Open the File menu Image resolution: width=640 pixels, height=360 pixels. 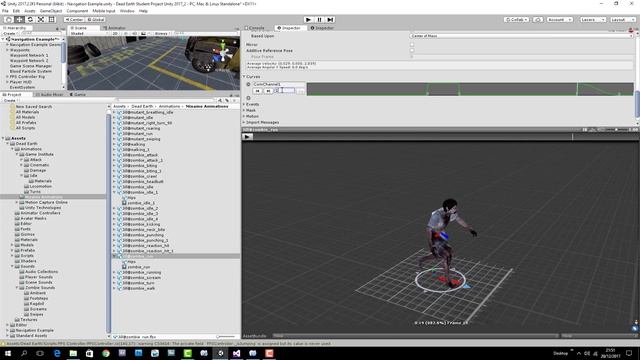[5, 11]
